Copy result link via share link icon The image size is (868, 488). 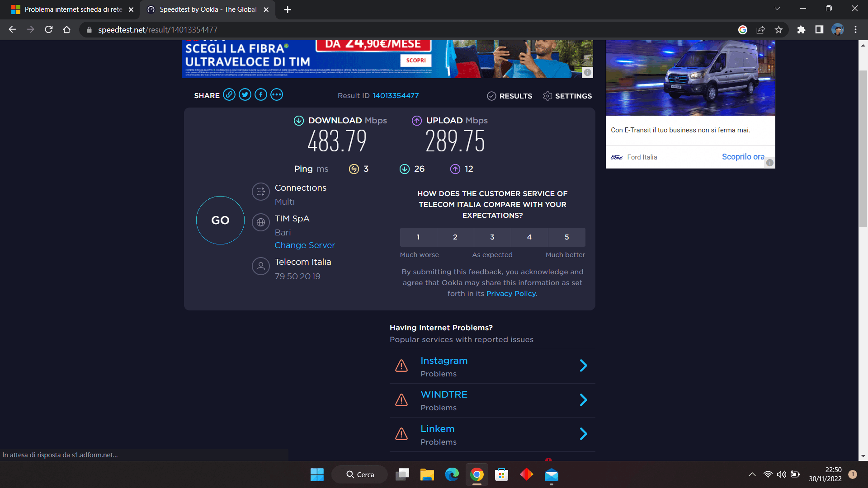click(x=229, y=95)
